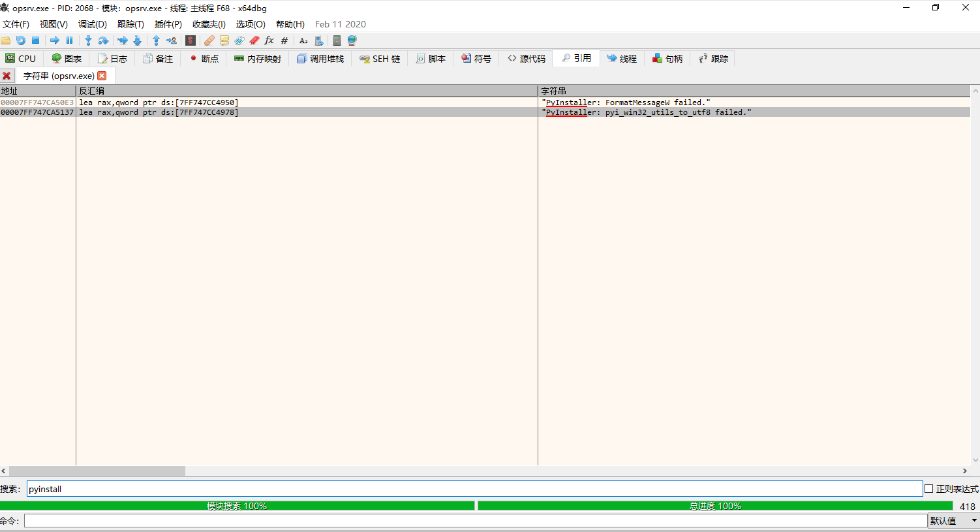The image size is (980, 532).
Task: Click the 字符串 column header
Action: coord(755,91)
